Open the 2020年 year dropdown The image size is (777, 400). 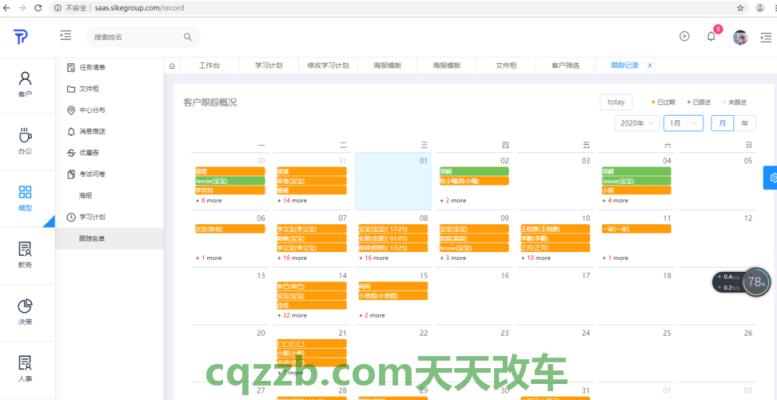637,123
